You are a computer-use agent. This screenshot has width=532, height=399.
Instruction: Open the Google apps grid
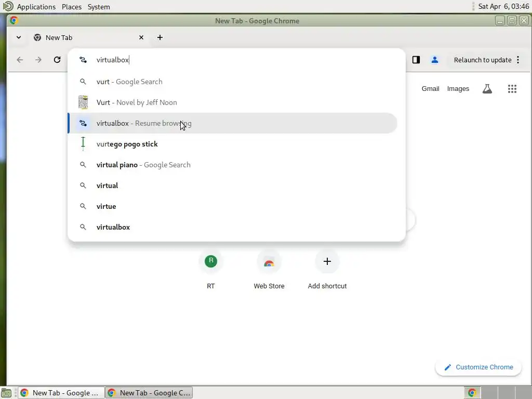512,89
